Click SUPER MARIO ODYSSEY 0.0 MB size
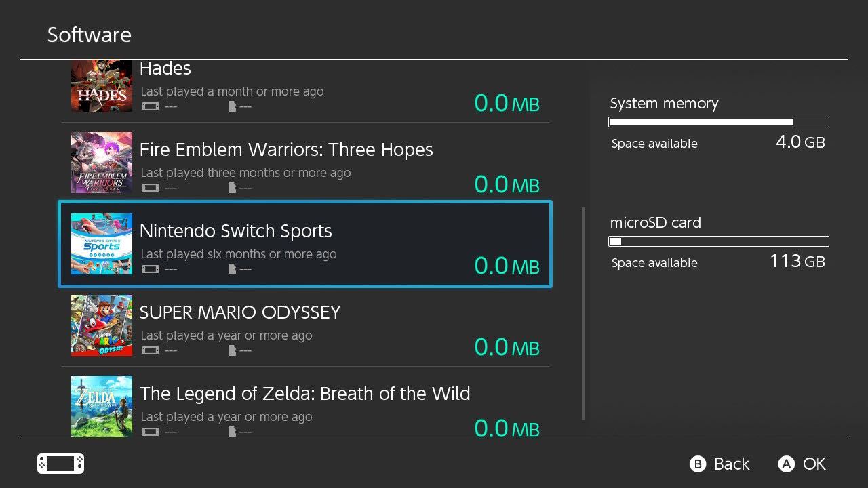This screenshot has height=488, width=868. tap(507, 348)
